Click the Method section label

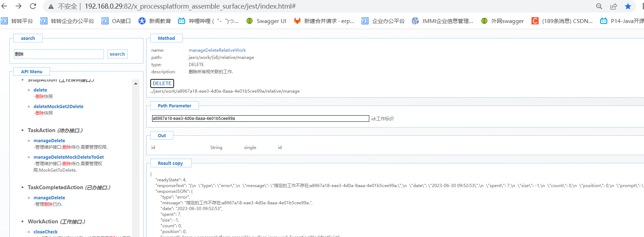coord(166,38)
